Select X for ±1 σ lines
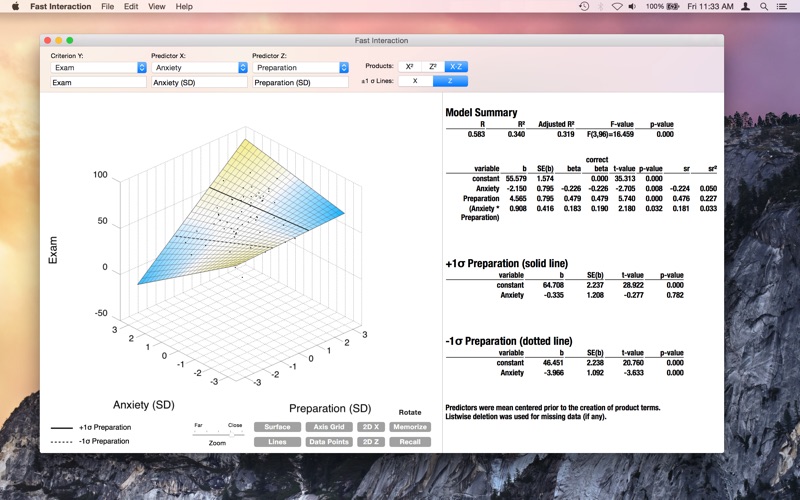The height and width of the screenshot is (500, 800). (415, 81)
